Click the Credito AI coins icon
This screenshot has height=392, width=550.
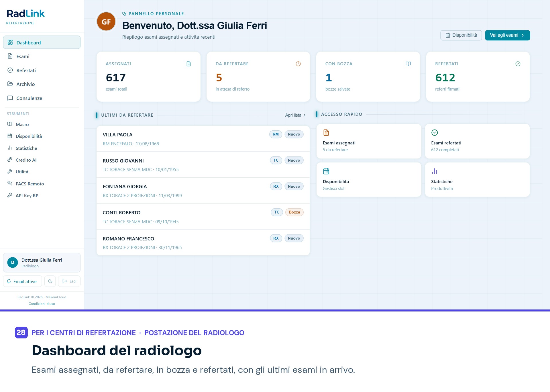coord(10,160)
